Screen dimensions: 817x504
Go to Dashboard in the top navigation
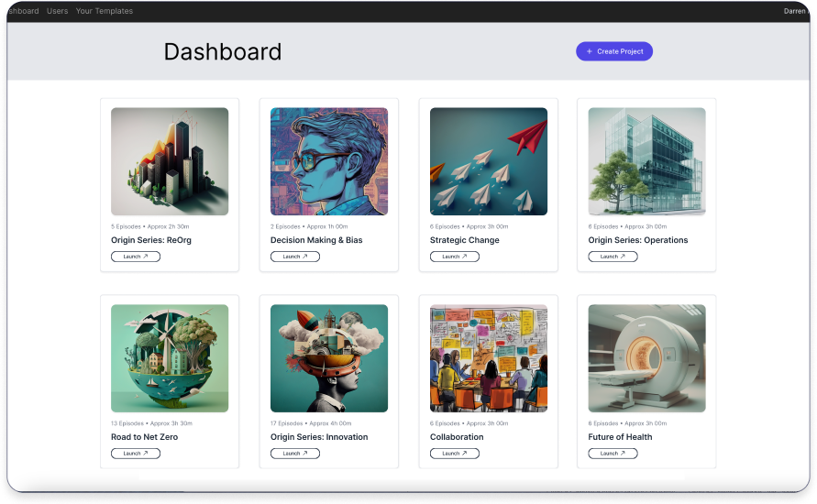(x=24, y=11)
